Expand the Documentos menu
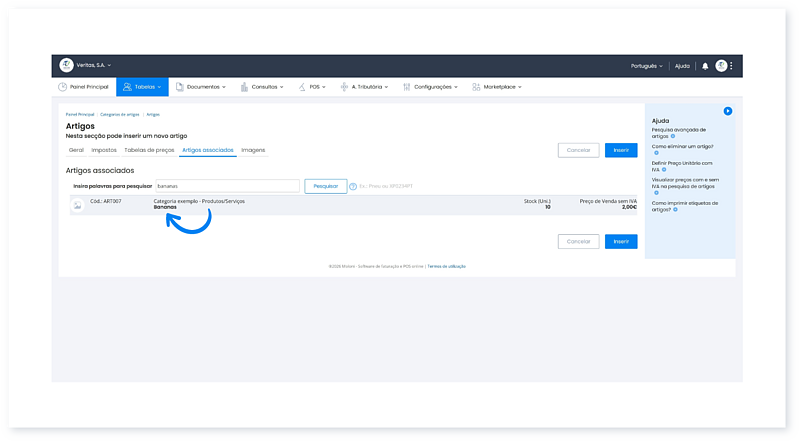 click(200, 87)
